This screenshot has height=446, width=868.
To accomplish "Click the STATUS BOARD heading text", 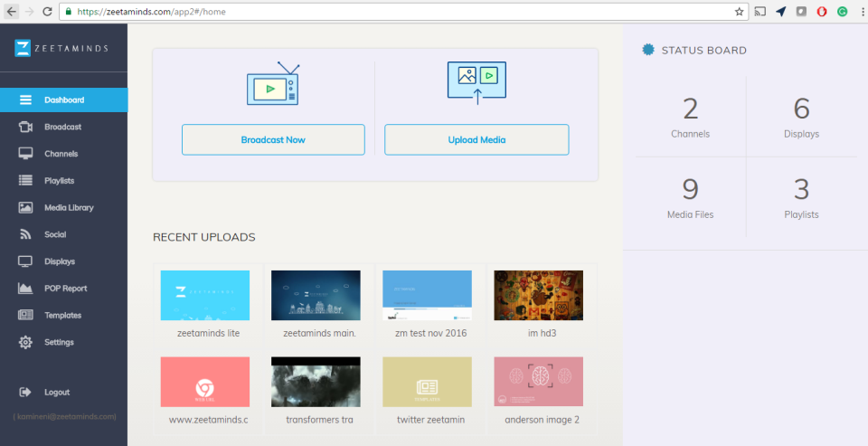I will pos(703,51).
